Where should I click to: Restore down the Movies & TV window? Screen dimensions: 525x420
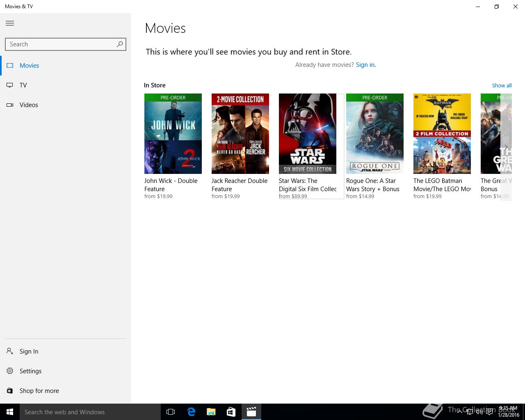point(497,7)
